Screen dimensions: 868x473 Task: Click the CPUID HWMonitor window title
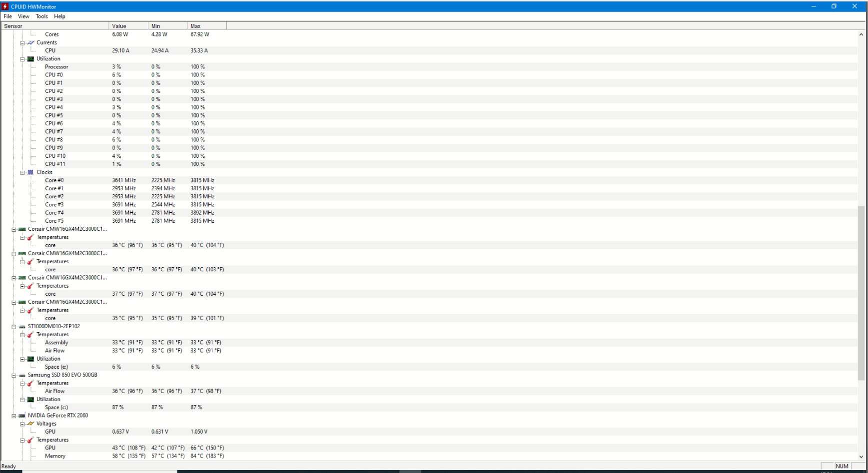[x=33, y=6]
